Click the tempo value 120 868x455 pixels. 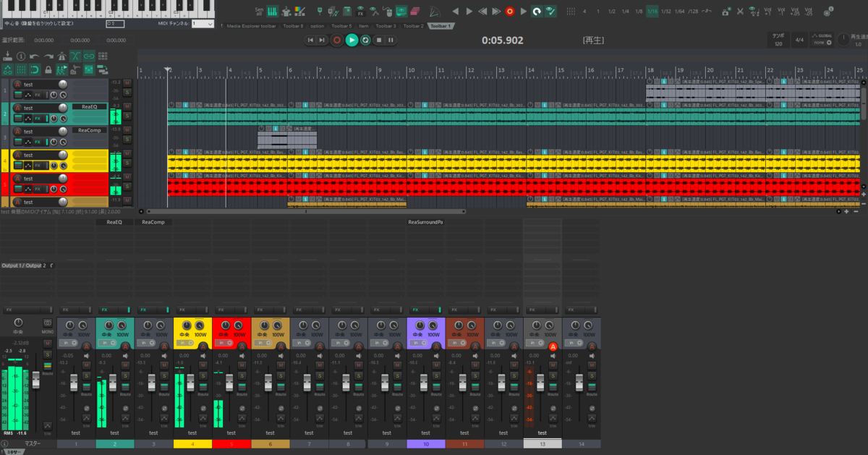[x=778, y=44]
